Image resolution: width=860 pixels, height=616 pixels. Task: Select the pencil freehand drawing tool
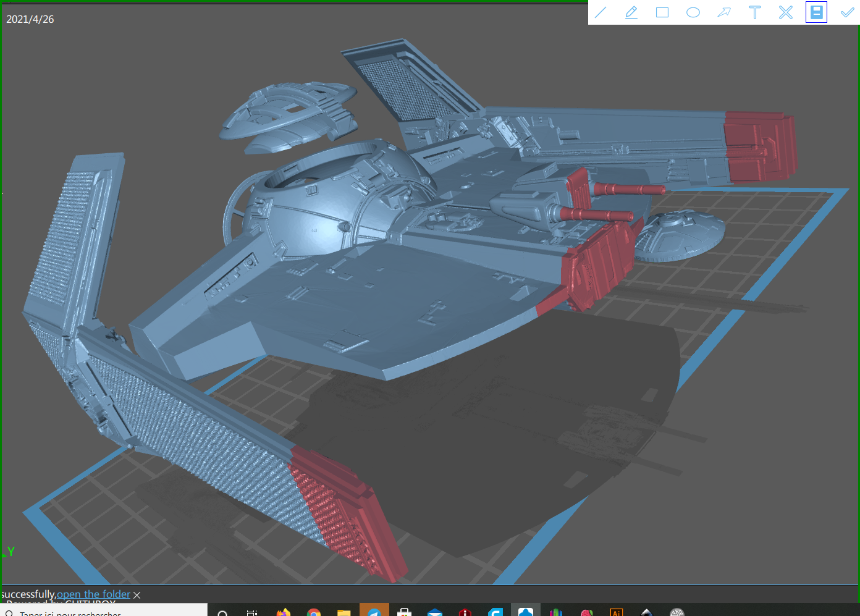pos(631,12)
